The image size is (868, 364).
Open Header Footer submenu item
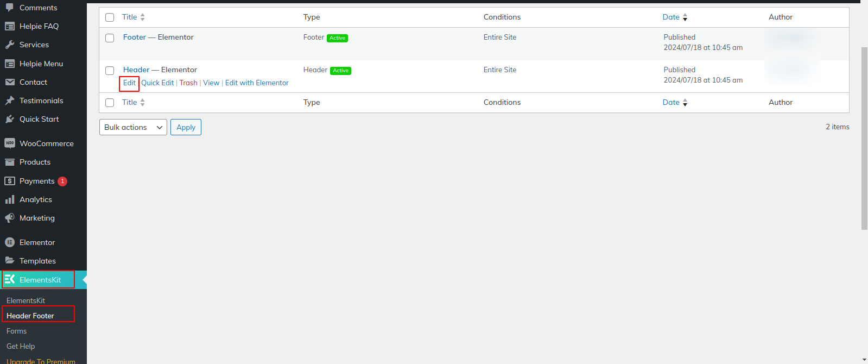click(x=30, y=316)
